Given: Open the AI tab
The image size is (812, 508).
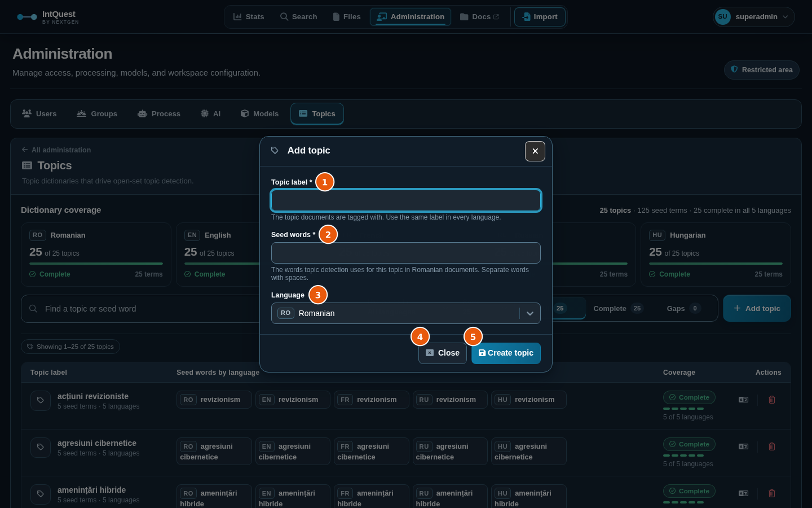Looking at the screenshot, I should pyautogui.click(x=210, y=114).
